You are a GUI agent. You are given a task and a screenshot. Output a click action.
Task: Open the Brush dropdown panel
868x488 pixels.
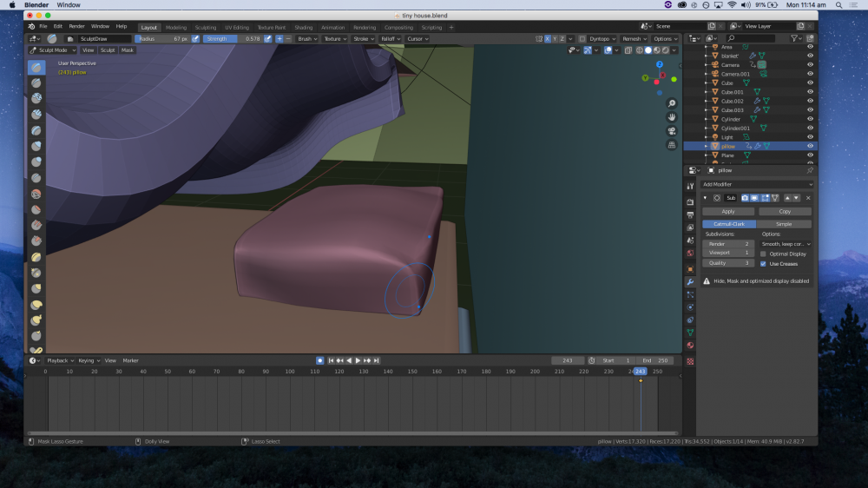(307, 39)
